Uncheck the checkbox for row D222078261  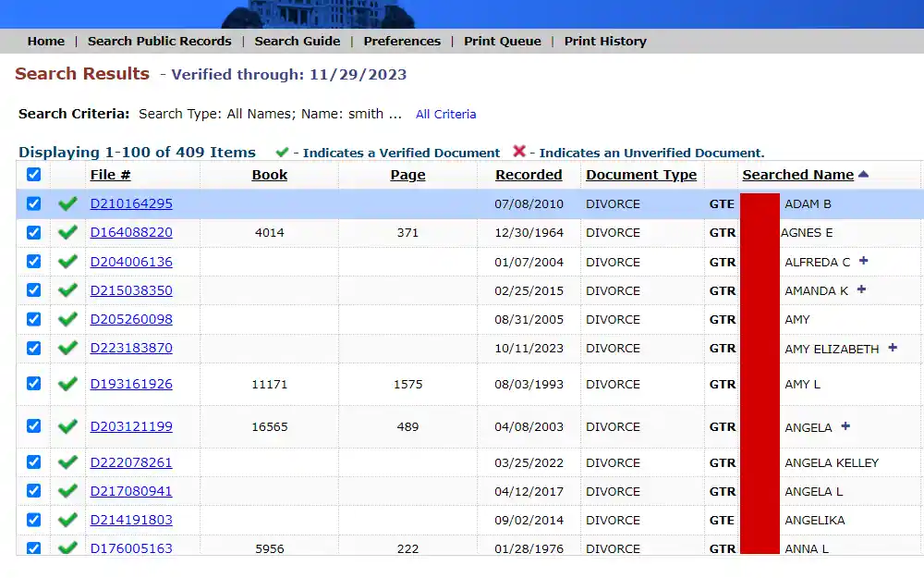coord(33,462)
